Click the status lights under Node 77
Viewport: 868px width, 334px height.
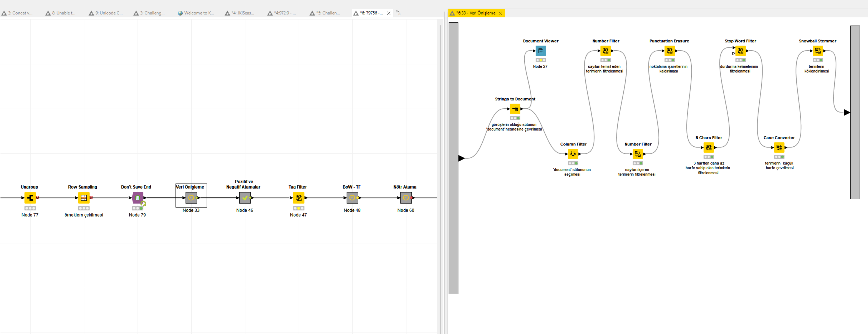(30, 208)
